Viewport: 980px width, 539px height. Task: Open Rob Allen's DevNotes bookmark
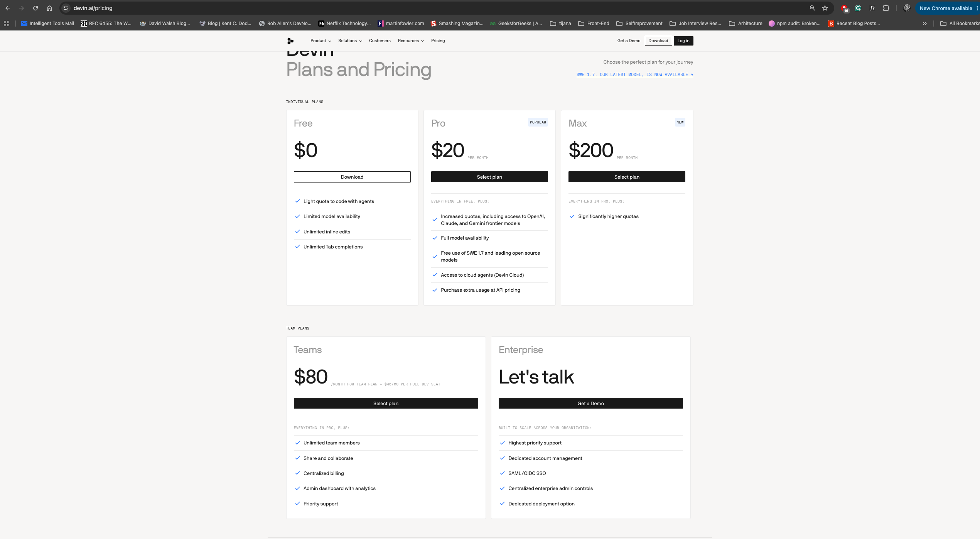[285, 24]
